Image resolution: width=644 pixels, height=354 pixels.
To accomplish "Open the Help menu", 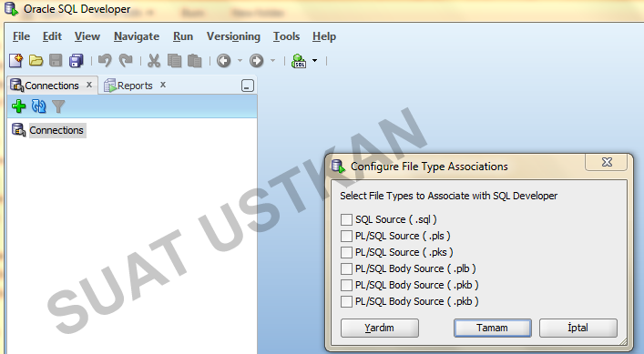I will point(324,36).
